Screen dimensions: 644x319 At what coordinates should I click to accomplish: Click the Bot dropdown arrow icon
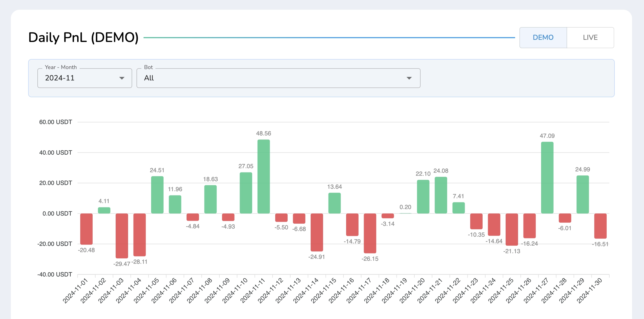(x=409, y=78)
